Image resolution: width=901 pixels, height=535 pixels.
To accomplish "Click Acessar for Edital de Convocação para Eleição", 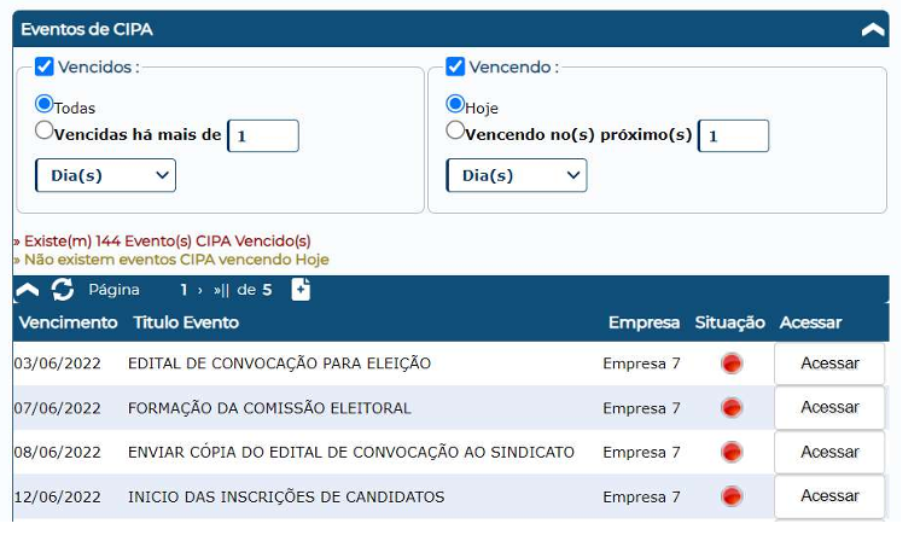I will 829,364.
